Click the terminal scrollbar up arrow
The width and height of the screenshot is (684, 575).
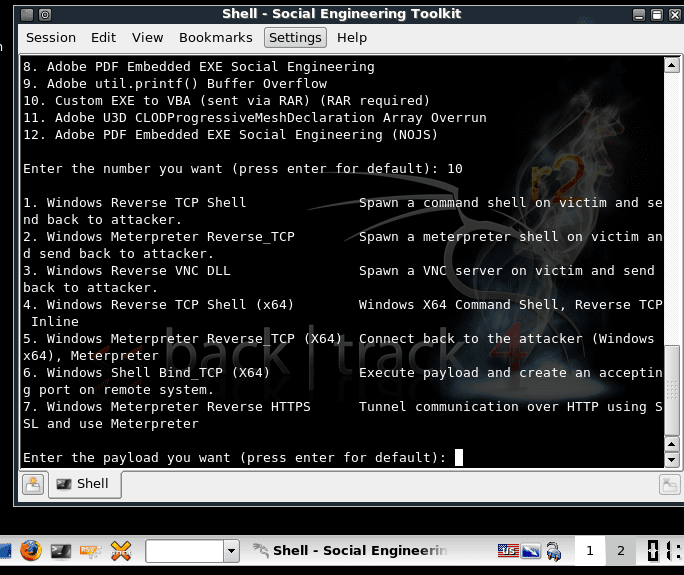click(x=675, y=66)
